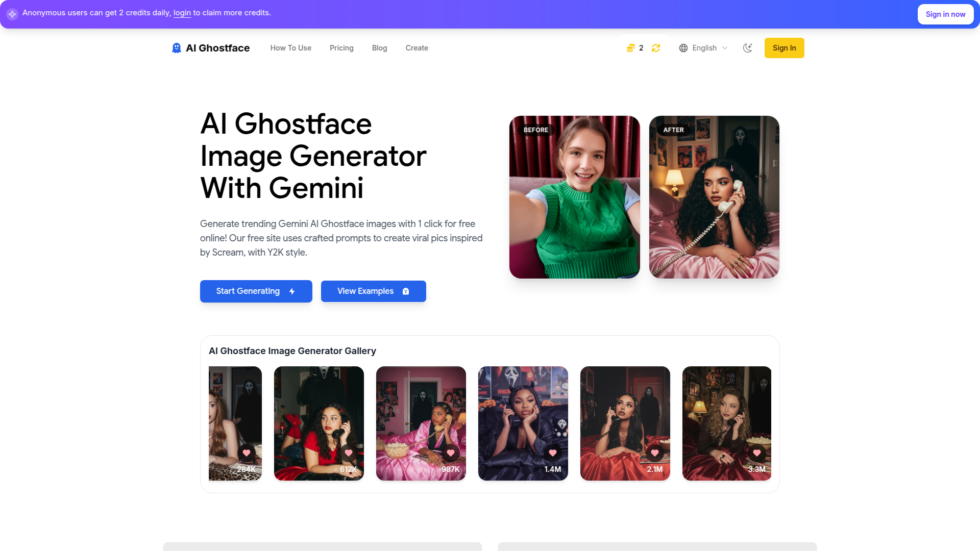Open the AFTER example image
Viewport: 980px width, 551px height.
point(714,197)
